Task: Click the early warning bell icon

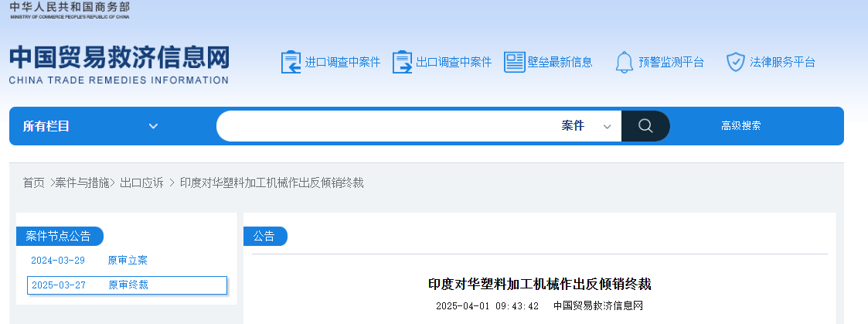Action: click(x=625, y=62)
